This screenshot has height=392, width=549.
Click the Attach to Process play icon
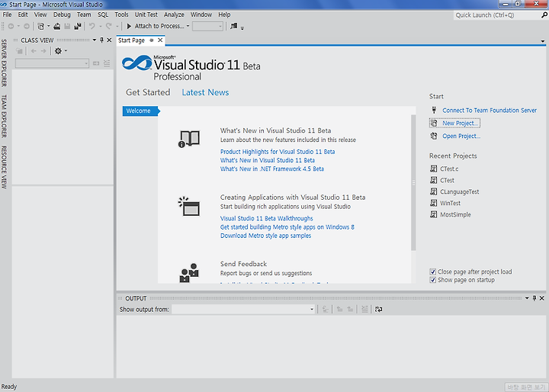(x=129, y=26)
